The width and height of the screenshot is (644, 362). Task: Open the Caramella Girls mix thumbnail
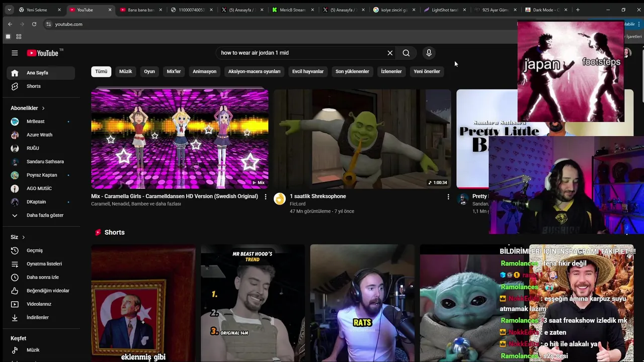click(x=180, y=139)
